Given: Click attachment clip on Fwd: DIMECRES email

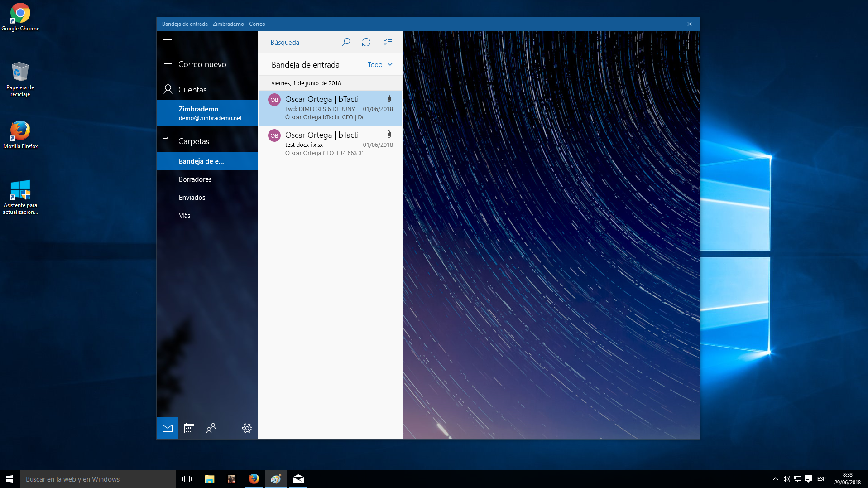Looking at the screenshot, I should click(389, 98).
